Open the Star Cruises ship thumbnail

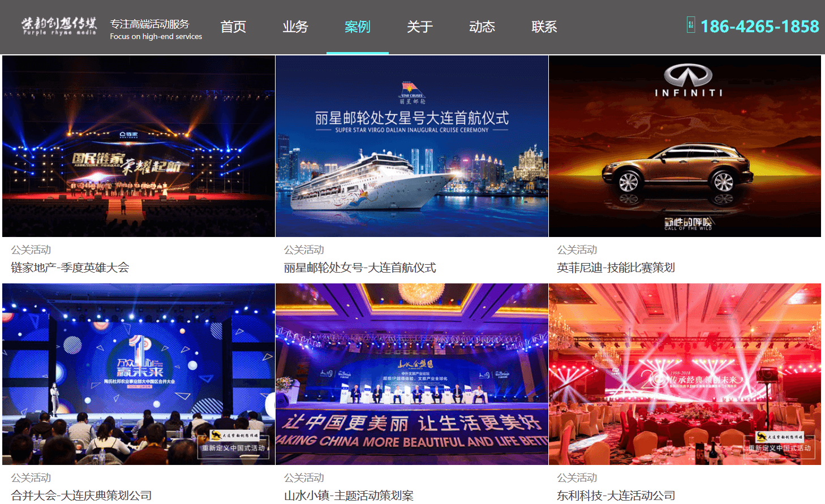click(412, 146)
